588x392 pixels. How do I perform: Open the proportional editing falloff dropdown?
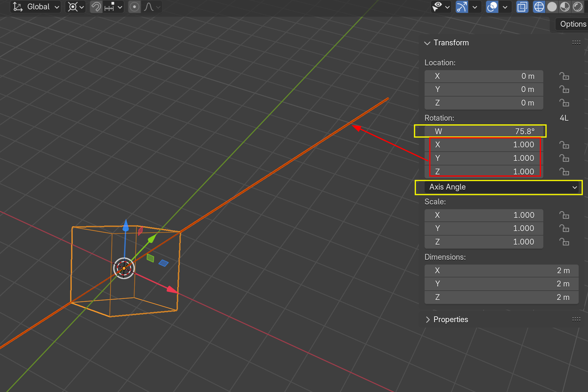coord(151,7)
